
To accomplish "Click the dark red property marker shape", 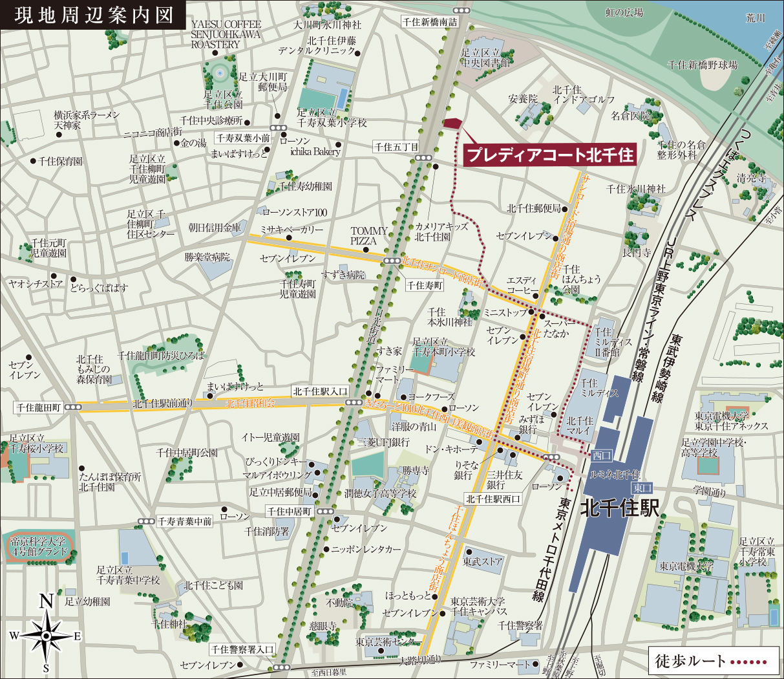I will (452, 124).
